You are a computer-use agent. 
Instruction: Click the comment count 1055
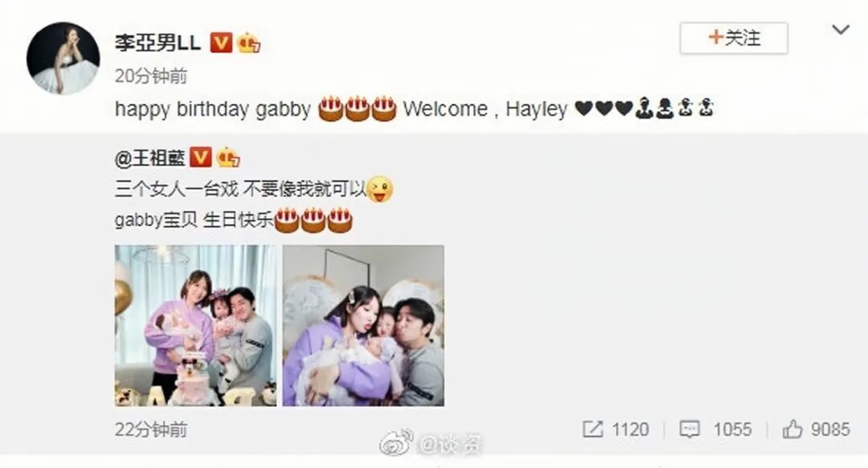[x=732, y=429]
